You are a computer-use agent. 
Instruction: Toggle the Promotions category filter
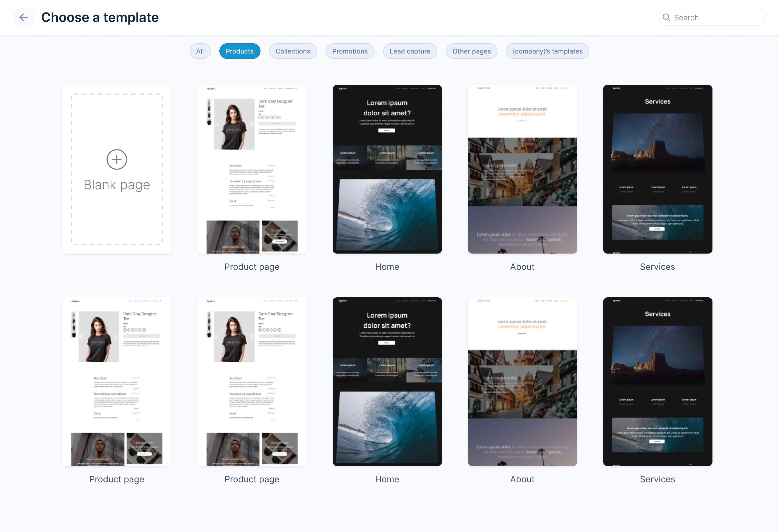click(350, 51)
